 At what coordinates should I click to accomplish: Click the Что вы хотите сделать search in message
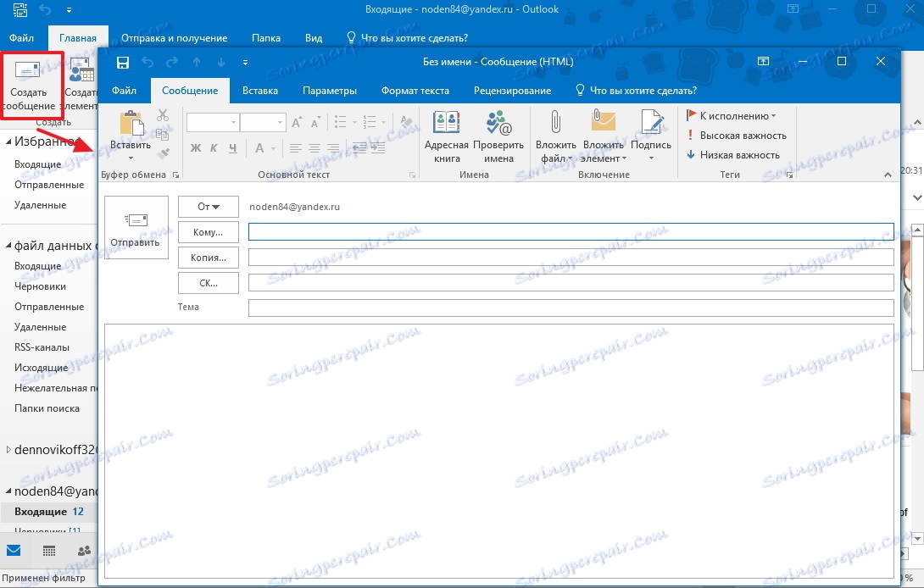(x=637, y=91)
